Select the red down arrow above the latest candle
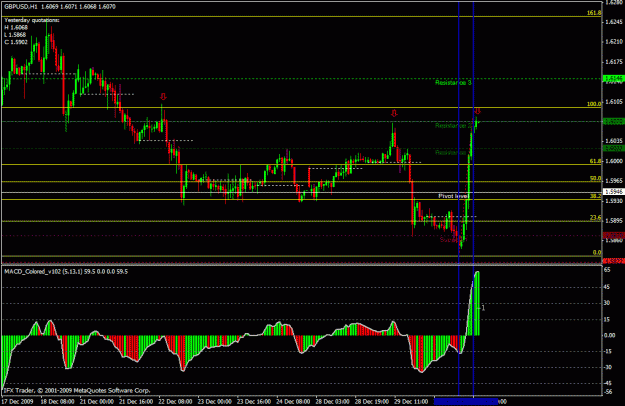The height and width of the screenshot is (406, 625). 478,111
